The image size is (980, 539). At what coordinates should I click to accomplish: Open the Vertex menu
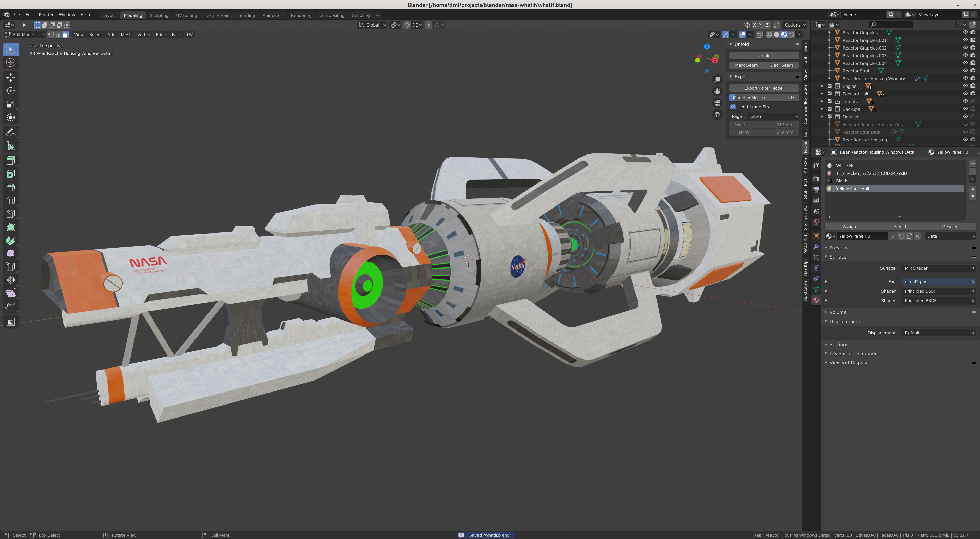[144, 35]
